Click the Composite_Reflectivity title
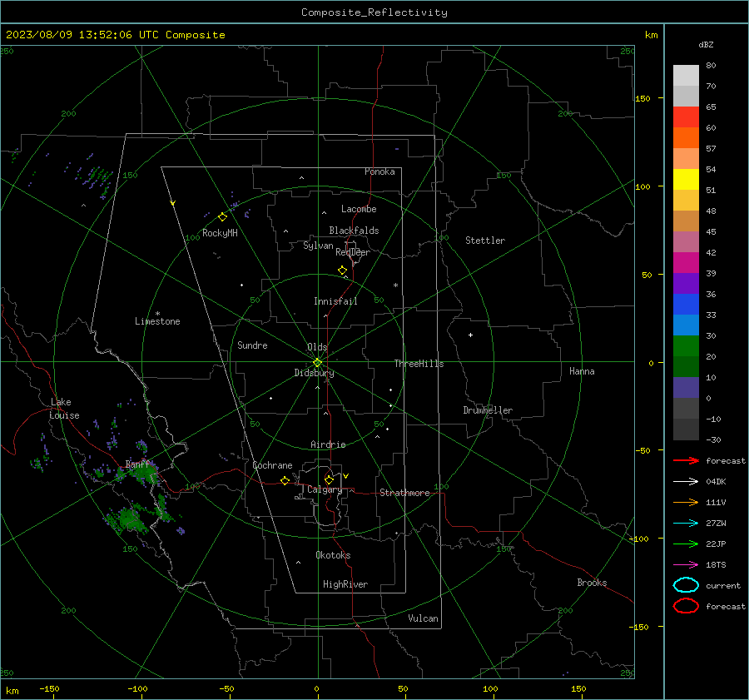 [x=374, y=12]
